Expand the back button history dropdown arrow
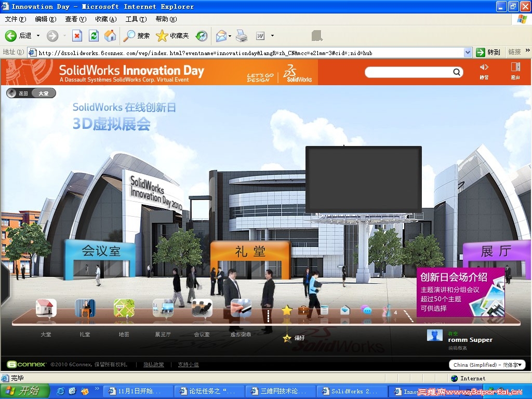532x399 pixels. (38, 36)
